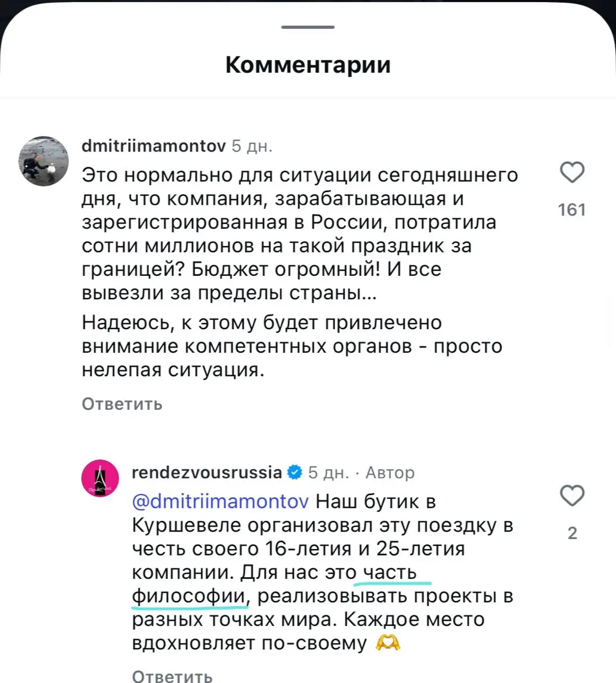This screenshot has width=616, height=683.
Task: Collapse the comments sheet via drag handle
Action: coord(308,26)
